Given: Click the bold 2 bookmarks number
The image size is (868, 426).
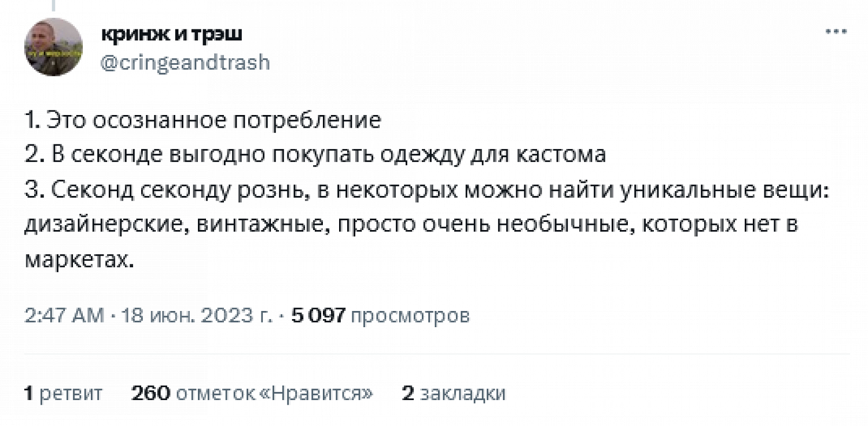Looking at the screenshot, I should pos(408,393).
